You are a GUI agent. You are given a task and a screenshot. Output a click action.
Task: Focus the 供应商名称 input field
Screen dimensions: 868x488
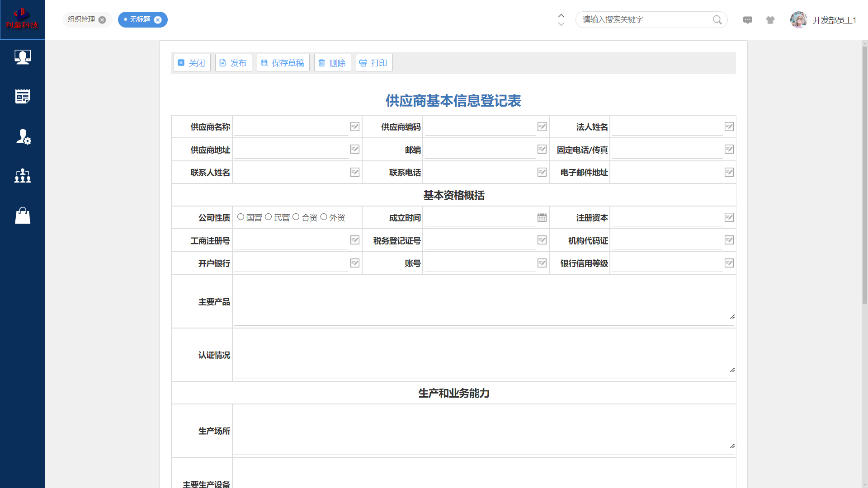click(291, 127)
